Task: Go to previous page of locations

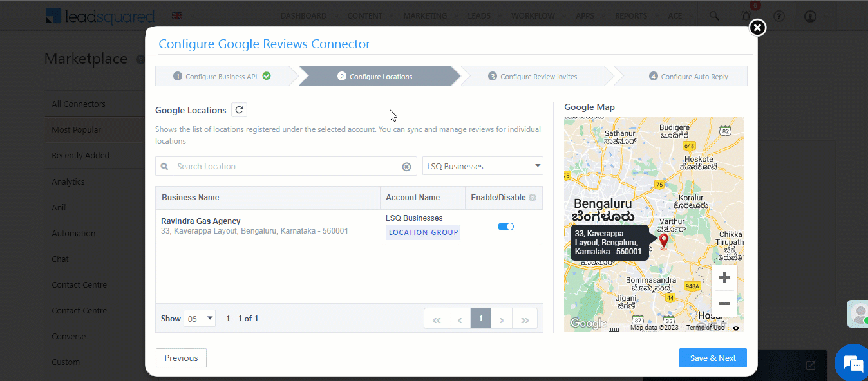Action: coord(459,319)
